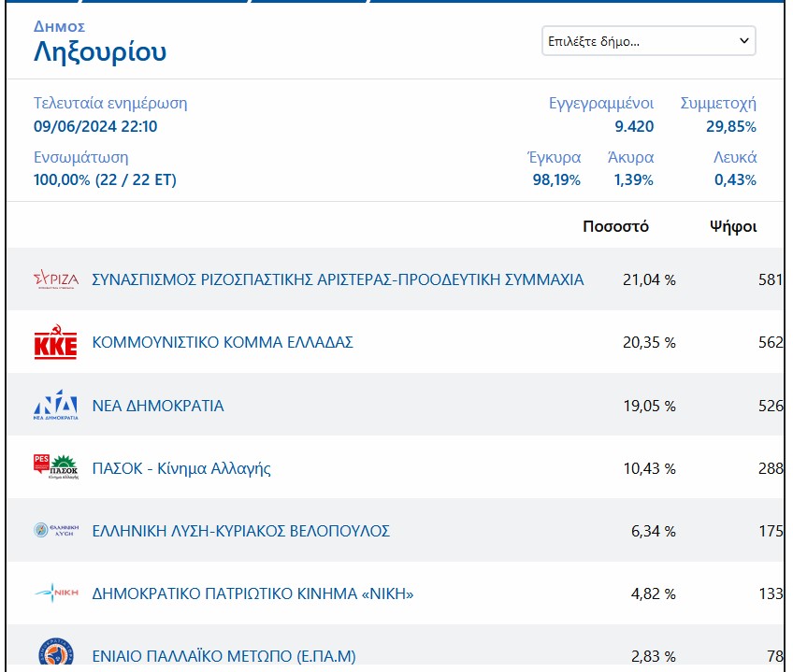The height and width of the screenshot is (672, 793).
Task: Click the 'Άκυρα' label
Action: click(x=630, y=157)
